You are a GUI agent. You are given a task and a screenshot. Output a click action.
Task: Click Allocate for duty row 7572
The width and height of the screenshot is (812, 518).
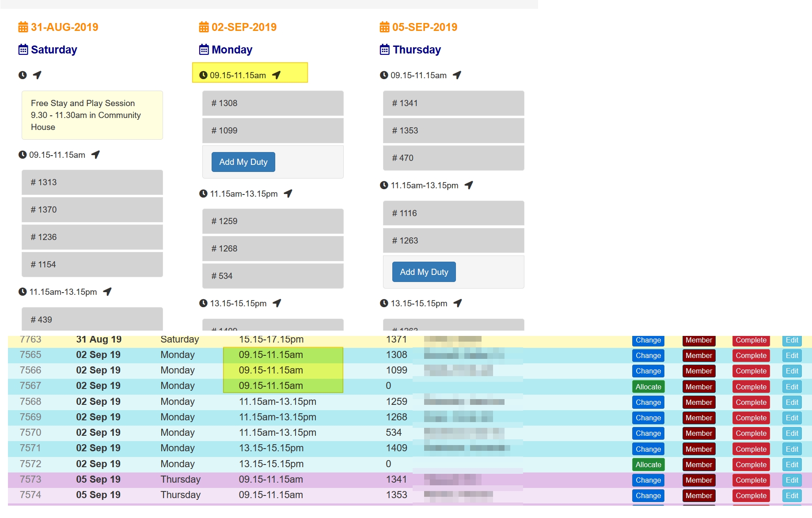pos(648,465)
